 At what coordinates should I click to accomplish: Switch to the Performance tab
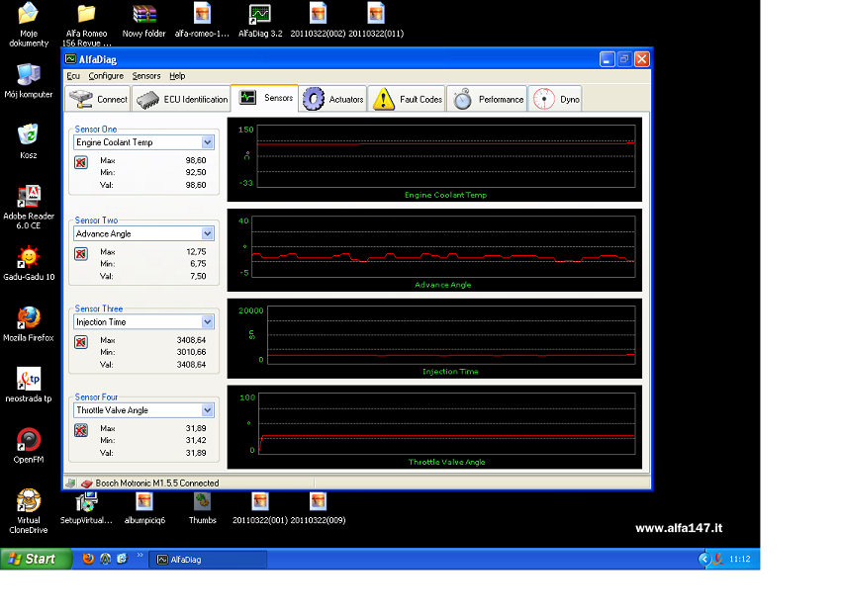pyautogui.click(x=489, y=99)
